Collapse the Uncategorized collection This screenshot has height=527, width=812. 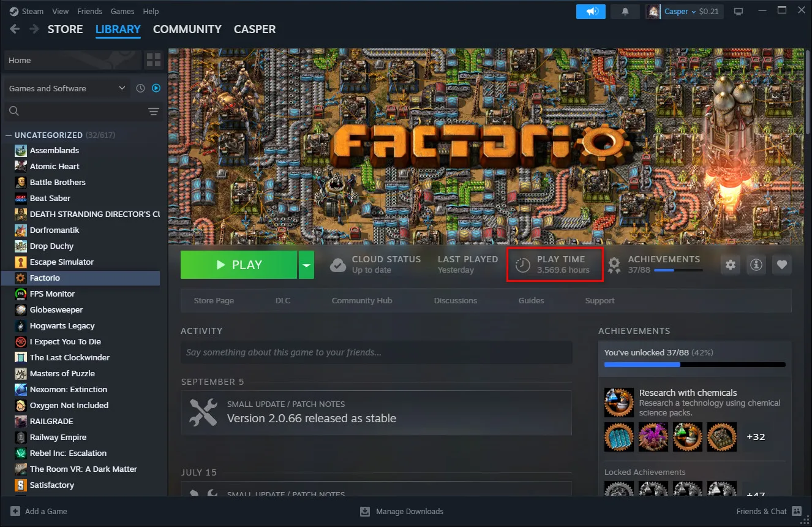8,135
